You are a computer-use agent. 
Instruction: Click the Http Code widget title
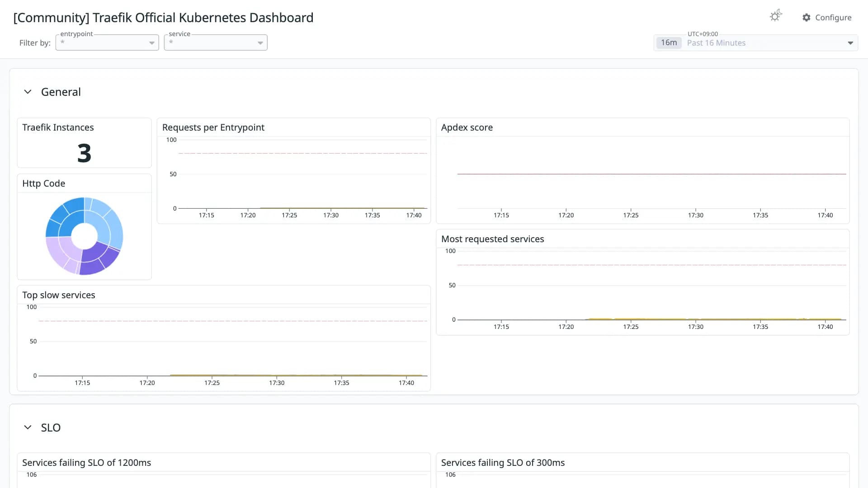pyautogui.click(x=43, y=183)
